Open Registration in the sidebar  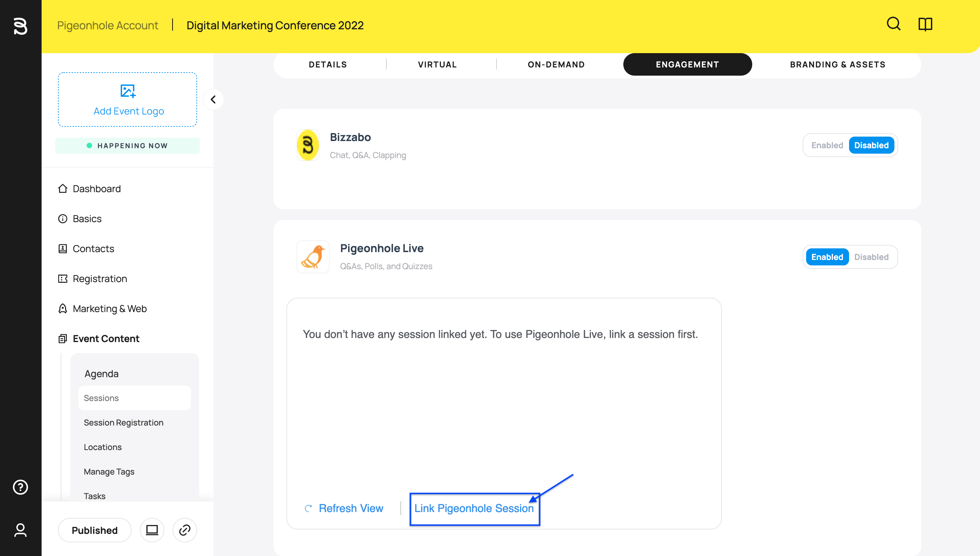point(100,279)
